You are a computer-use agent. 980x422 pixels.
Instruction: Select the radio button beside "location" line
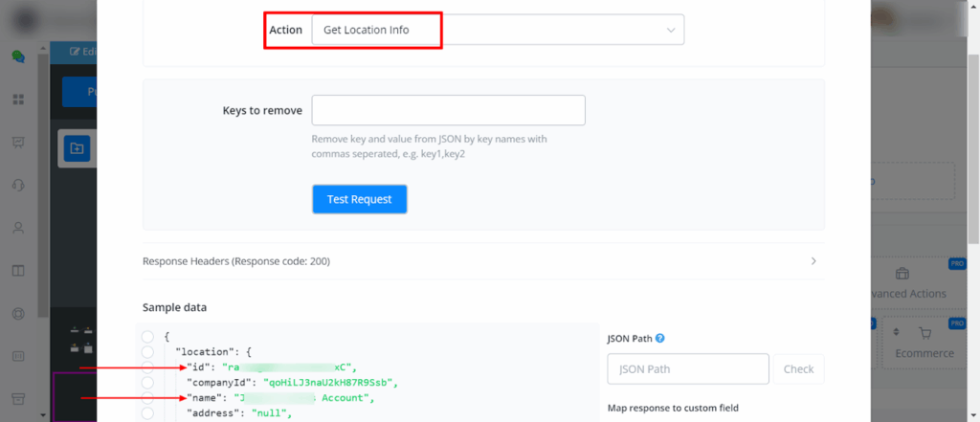tap(147, 351)
